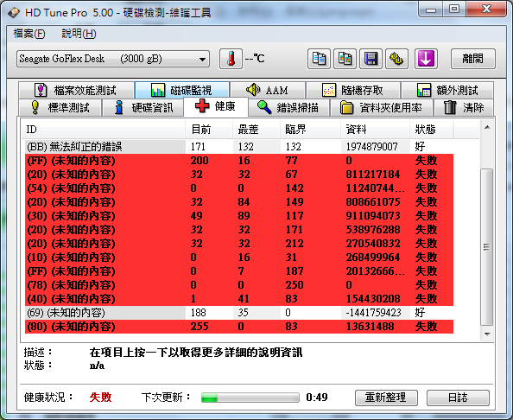
Task: Click data value -1441759423
Action: [x=373, y=313]
